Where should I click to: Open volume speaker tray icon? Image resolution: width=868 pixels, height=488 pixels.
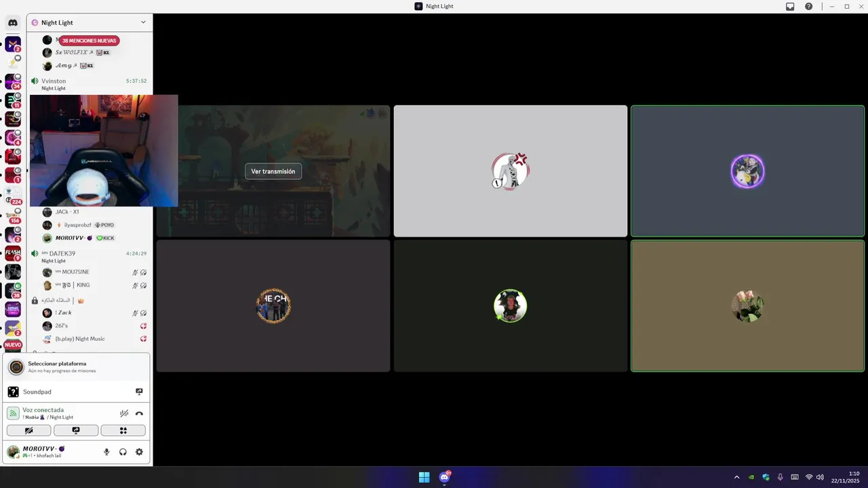pyautogui.click(x=820, y=477)
